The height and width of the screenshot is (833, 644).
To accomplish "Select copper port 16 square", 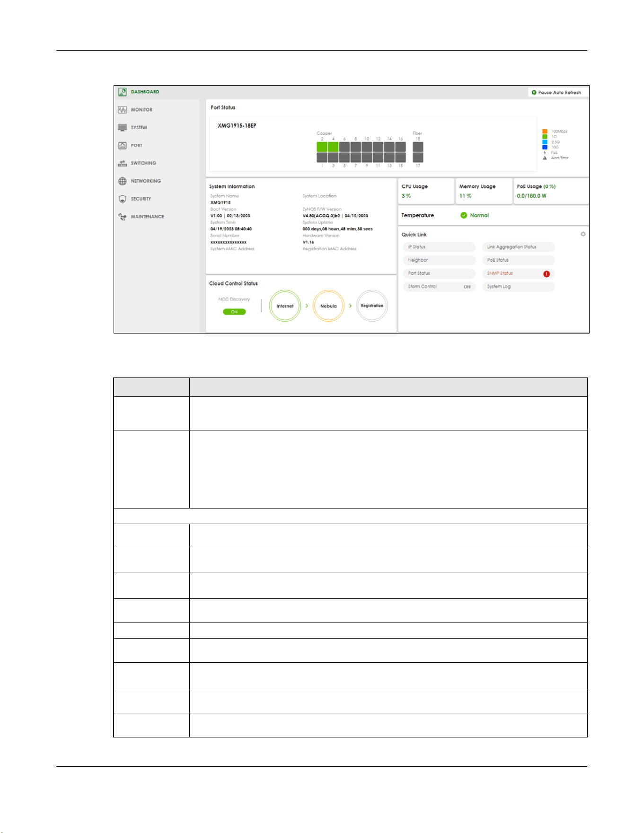I will point(400,147).
